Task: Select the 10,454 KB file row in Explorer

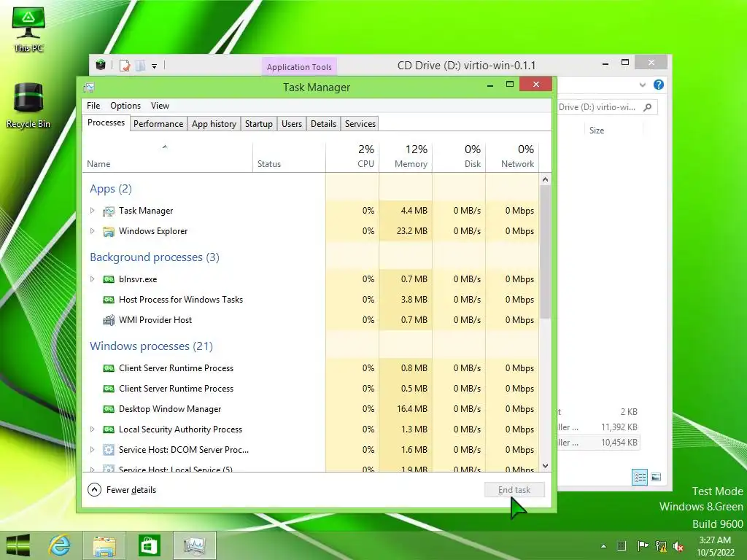Action: [x=598, y=443]
